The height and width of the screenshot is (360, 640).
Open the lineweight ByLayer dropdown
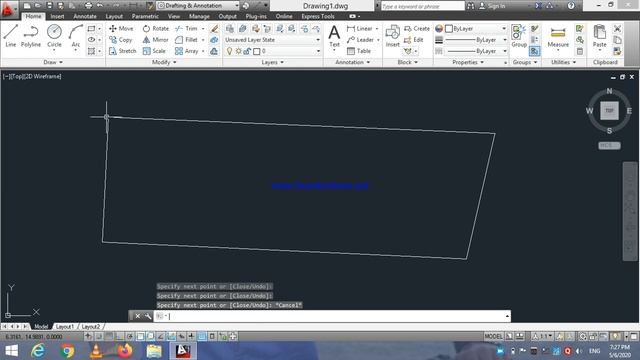click(x=476, y=40)
